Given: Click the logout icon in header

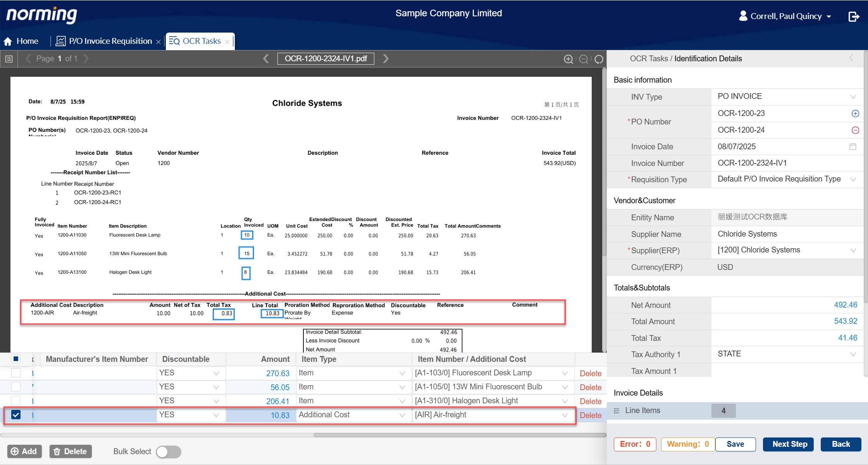Looking at the screenshot, I should click(854, 16).
